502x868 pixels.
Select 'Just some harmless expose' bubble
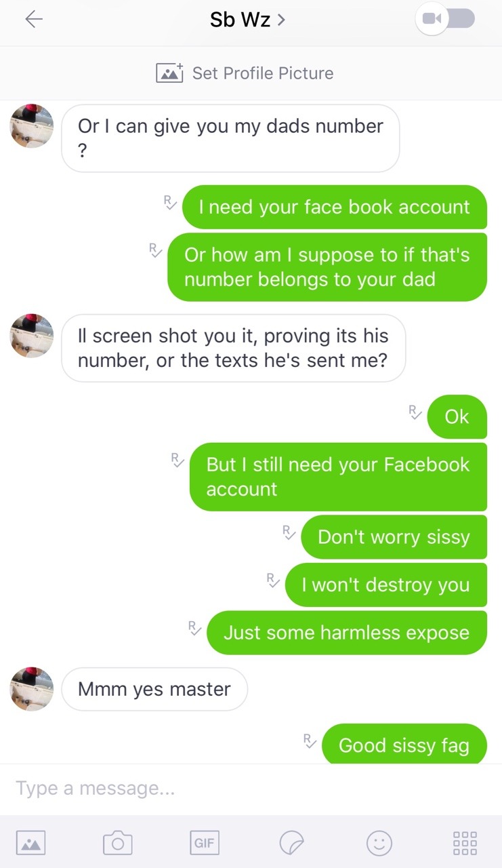tap(347, 633)
